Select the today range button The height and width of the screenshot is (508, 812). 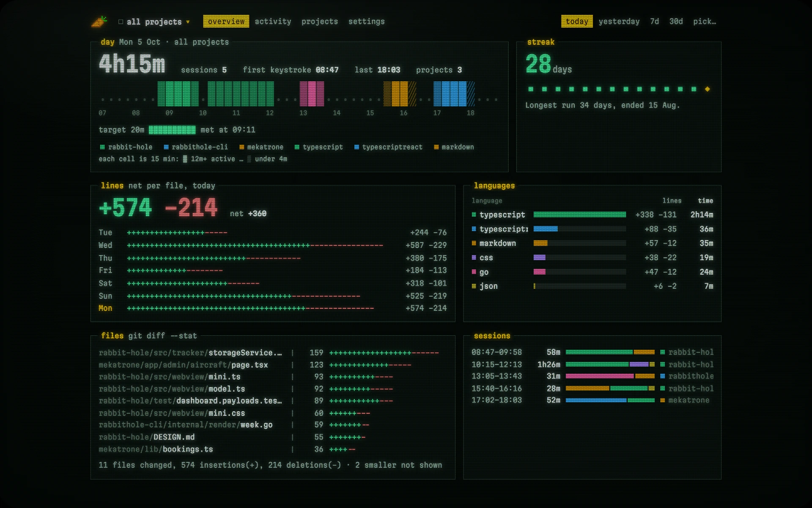(x=577, y=21)
